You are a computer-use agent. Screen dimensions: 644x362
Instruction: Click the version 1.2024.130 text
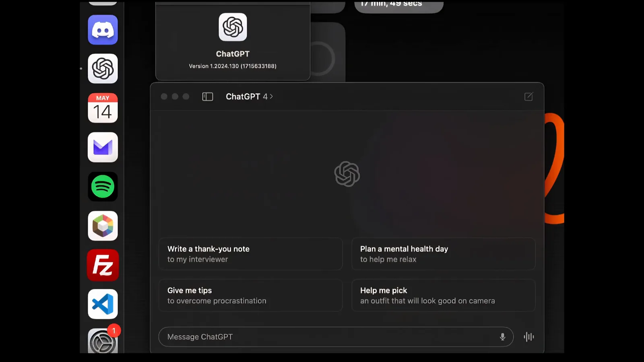click(x=233, y=66)
